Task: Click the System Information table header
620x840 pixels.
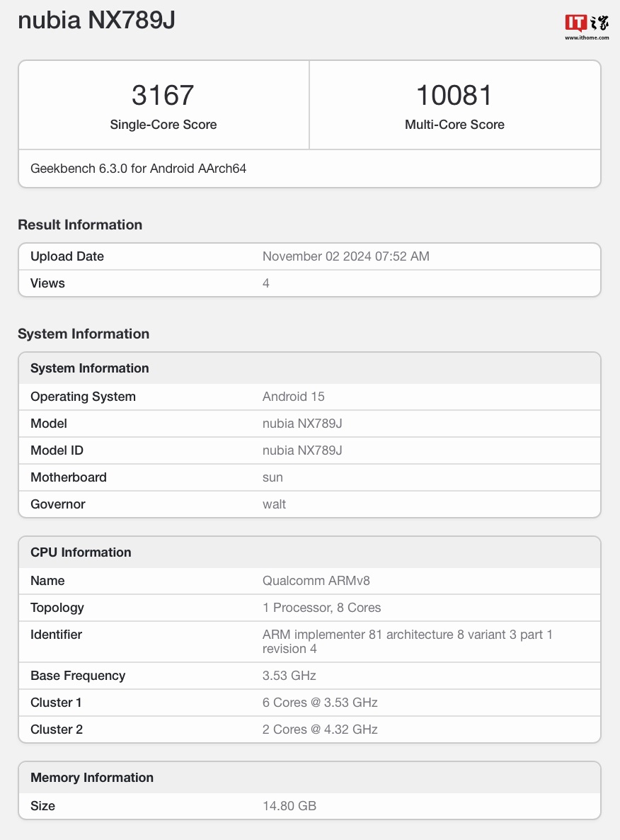Action: 90,368
